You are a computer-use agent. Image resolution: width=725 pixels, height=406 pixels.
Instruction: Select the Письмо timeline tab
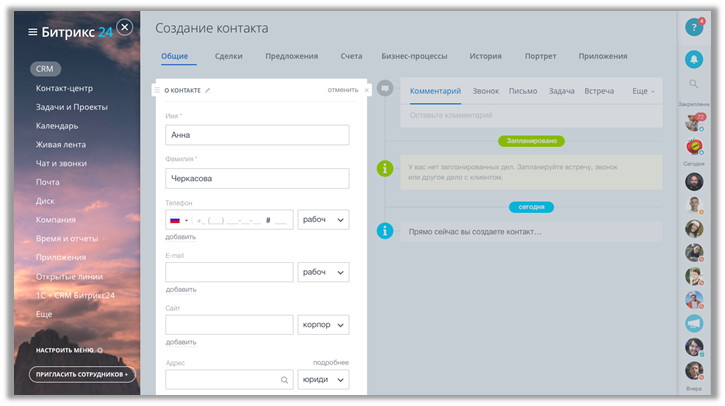pyautogui.click(x=523, y=91)
